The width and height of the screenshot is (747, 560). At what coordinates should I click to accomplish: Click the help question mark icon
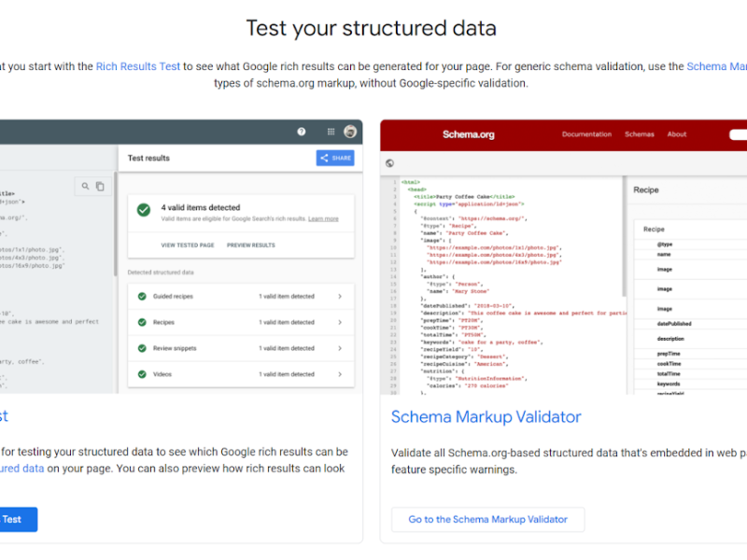point(302,132)
